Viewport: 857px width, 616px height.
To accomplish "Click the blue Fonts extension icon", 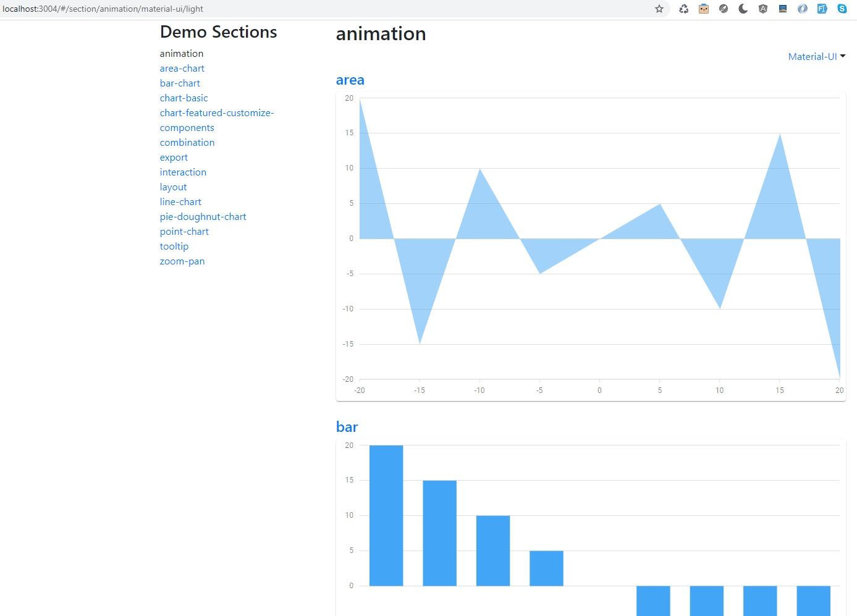I will coord(822,9).
